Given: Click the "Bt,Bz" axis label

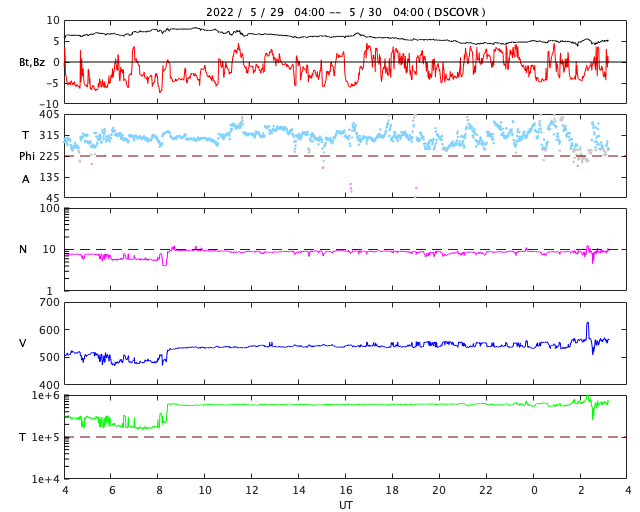Looking at the screenshot, I should (32, 62).
